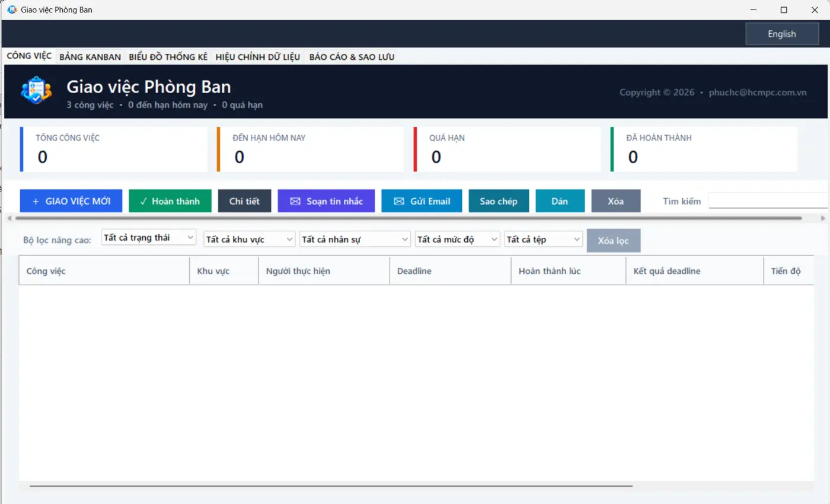Click the Hoàn thành lúc column header
The image size is (830, 504).
coord(569,271)
